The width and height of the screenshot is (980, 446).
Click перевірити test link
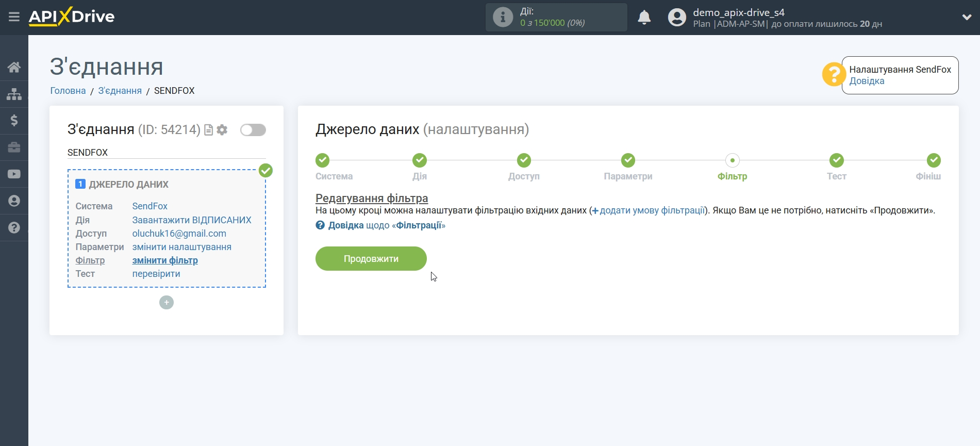coord(156,274)
